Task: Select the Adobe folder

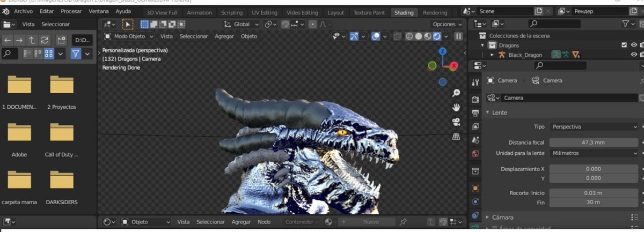Action: [19, 132]
